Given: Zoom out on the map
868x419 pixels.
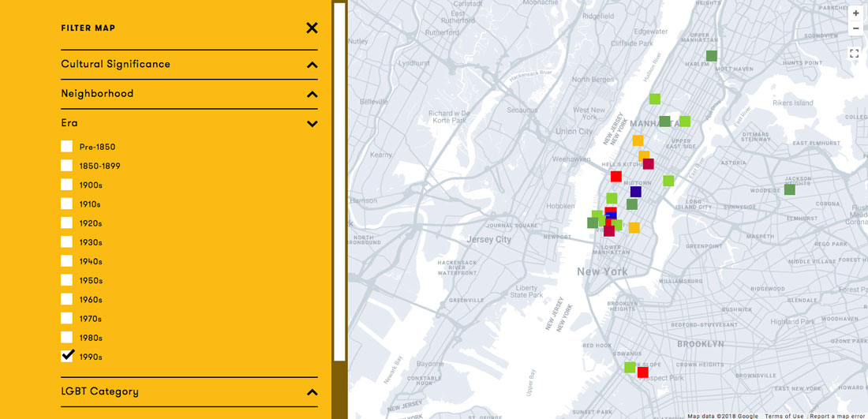Looking at the screenshot, I should 855,28.
